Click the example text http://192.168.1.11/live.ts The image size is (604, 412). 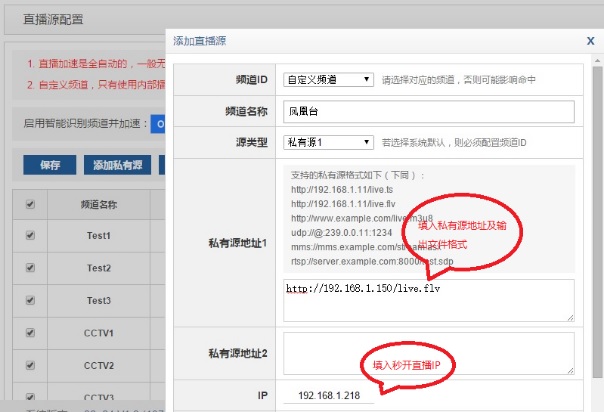(x=342, y=190)
